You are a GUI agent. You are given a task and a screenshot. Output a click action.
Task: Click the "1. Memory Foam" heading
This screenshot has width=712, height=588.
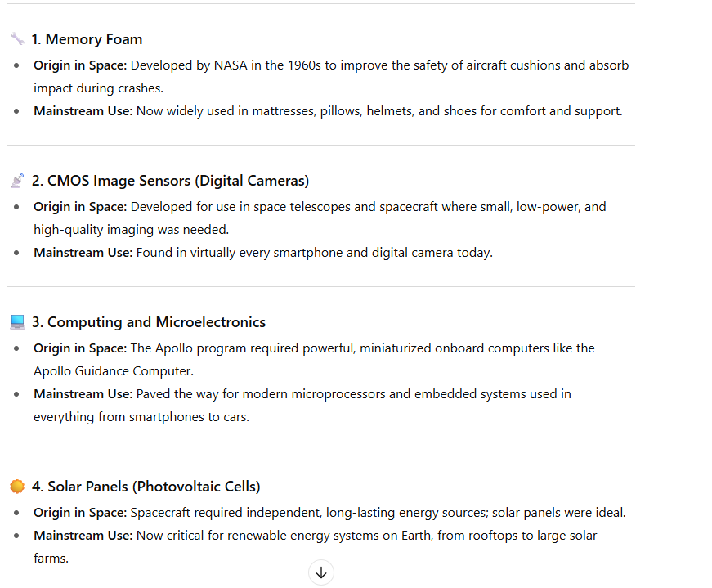coord(87,39)
